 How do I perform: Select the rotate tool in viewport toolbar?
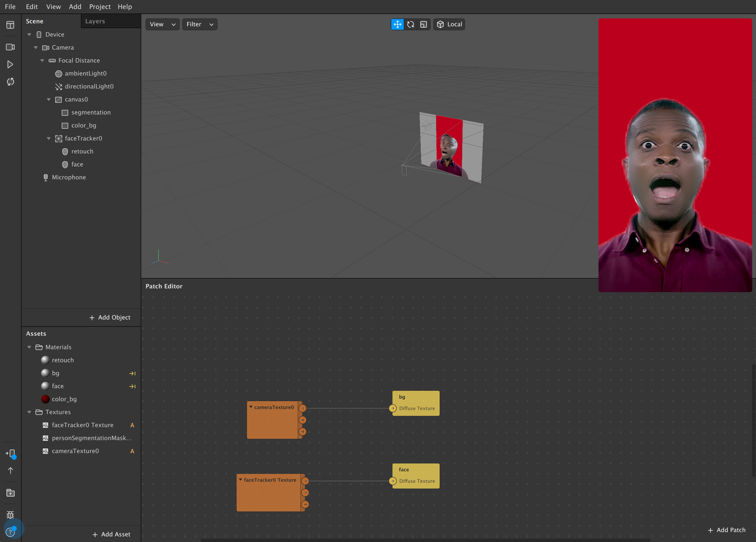(x=411, y=24)
